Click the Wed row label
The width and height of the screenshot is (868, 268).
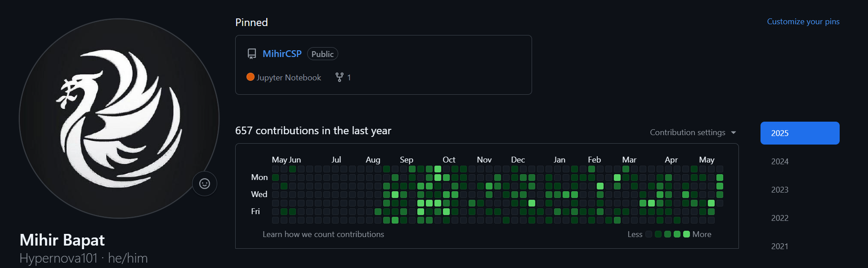pyautogui.click(x=259, y=194)
